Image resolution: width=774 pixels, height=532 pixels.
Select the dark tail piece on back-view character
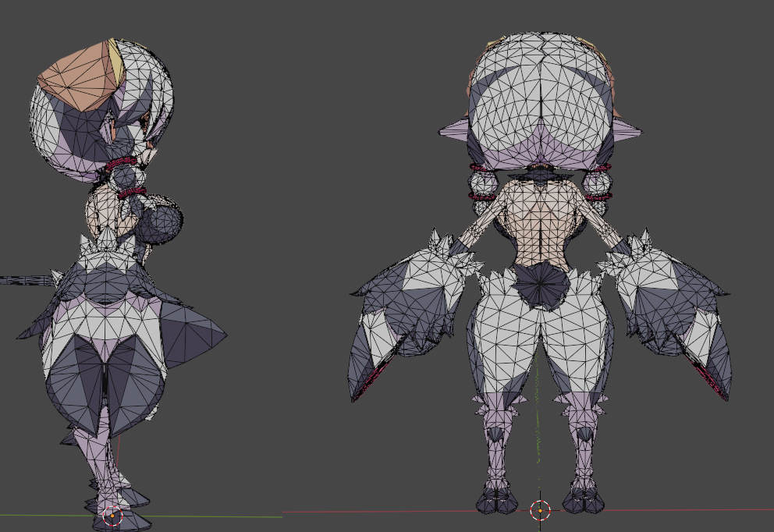[x=541, y=286]
